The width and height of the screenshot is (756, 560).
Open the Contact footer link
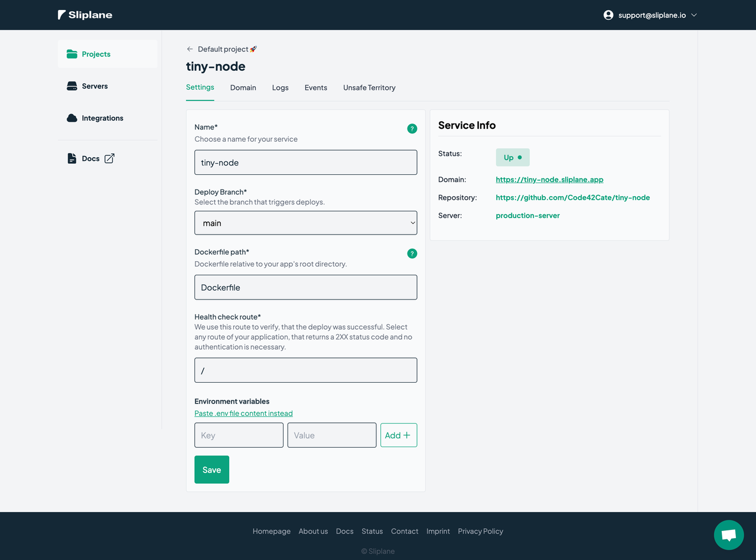pos(405,531)
